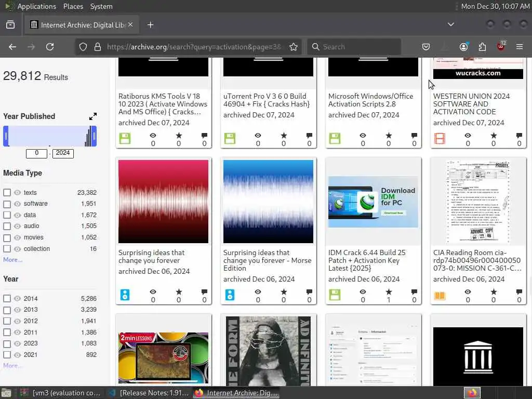Open the recent browsing sidebar icon
Viewport: 532px width, 399px height.
pos(10,25)
